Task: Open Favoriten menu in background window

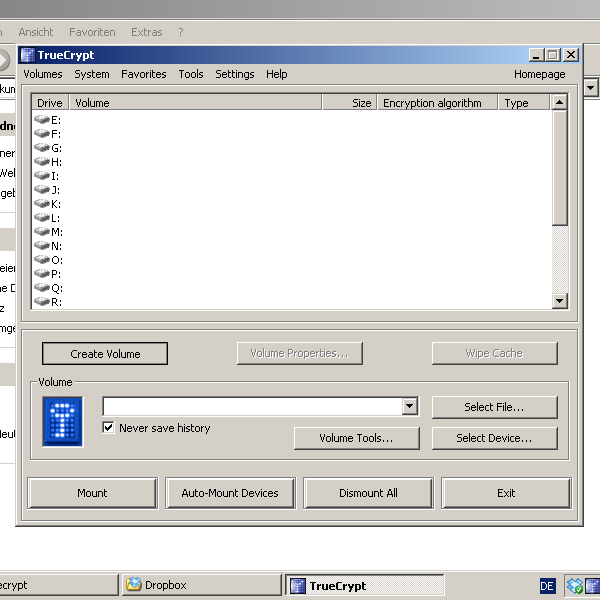Action: tap(92, 32)
